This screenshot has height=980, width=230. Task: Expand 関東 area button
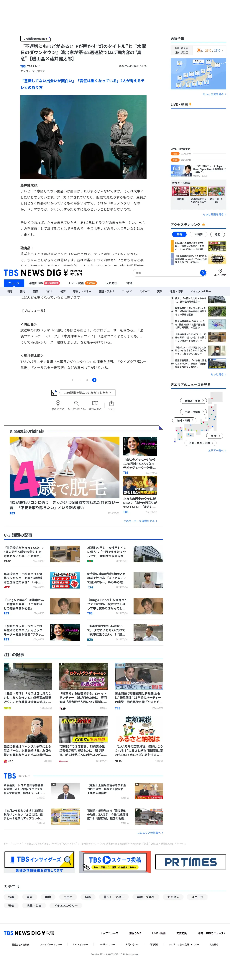215,436
